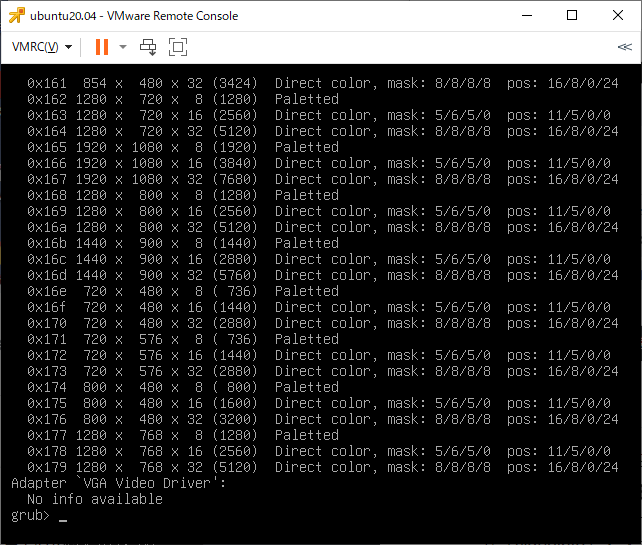Select mode row 0x177 1280 x 768 Paletted
The image size is (642, 545).
click(183, 435)
